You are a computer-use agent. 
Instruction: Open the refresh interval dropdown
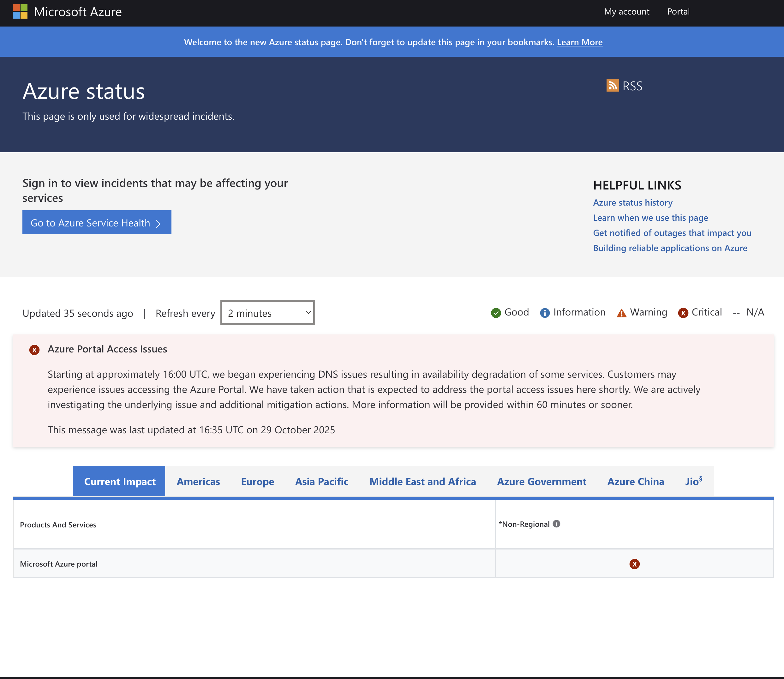(267, 313)
